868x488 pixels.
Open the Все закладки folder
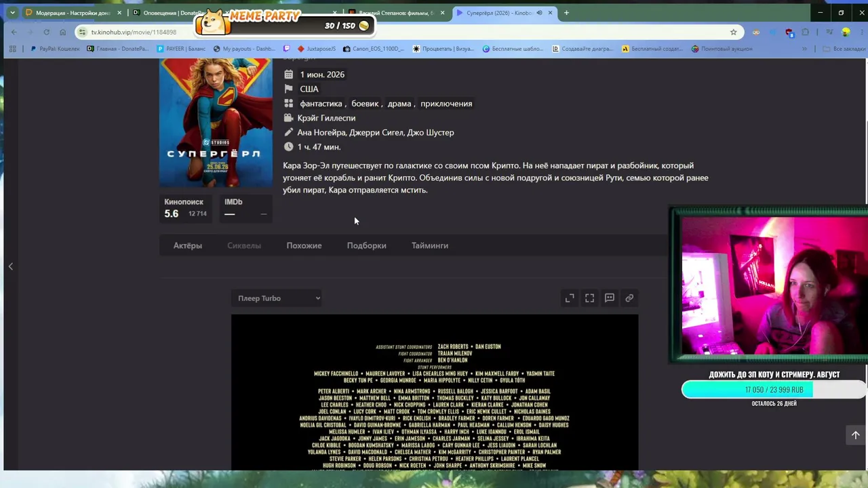point(843,49)
